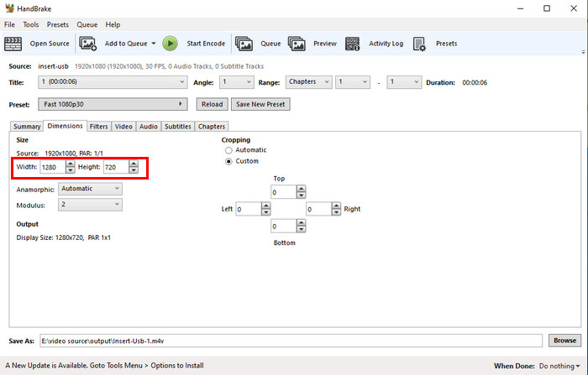Click the Reload button
Screen dimensions: 588x375
coord(212,104)
